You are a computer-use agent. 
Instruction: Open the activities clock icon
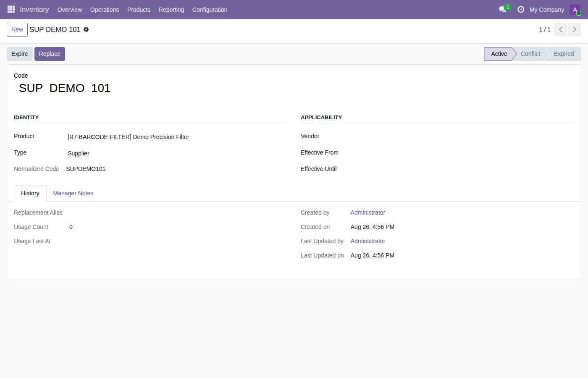click(521, 9)
